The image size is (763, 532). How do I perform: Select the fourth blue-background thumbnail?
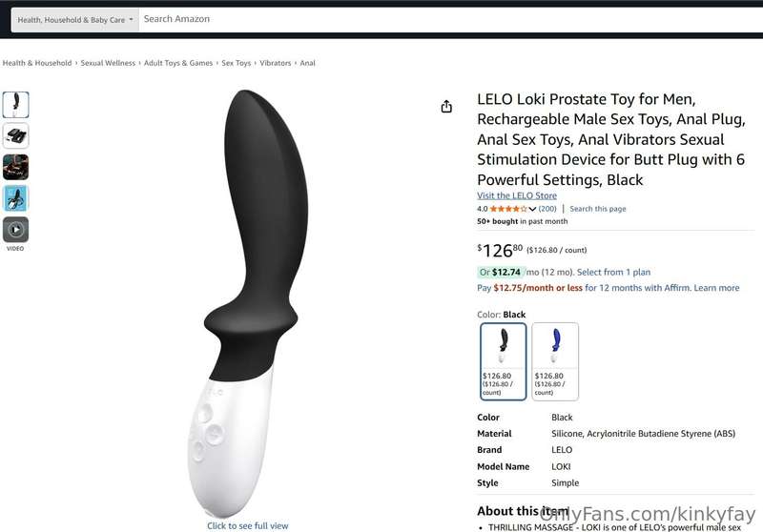click(15, 198)
